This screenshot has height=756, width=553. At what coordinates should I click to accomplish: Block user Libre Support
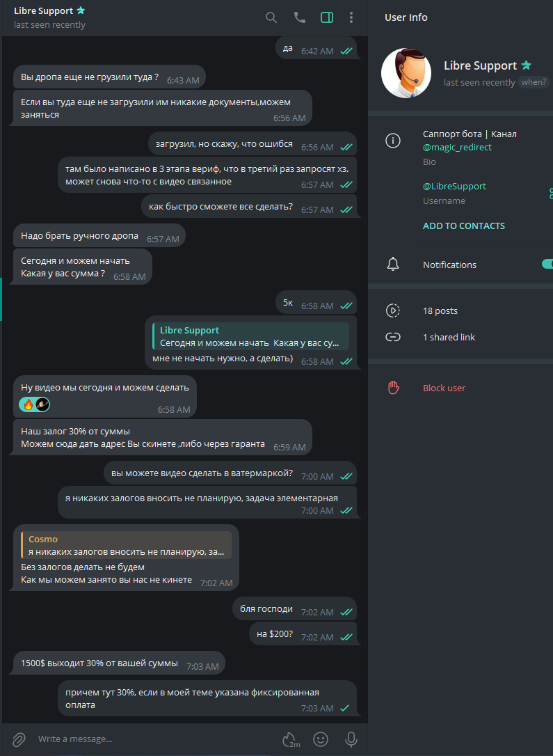pos(444,388)
